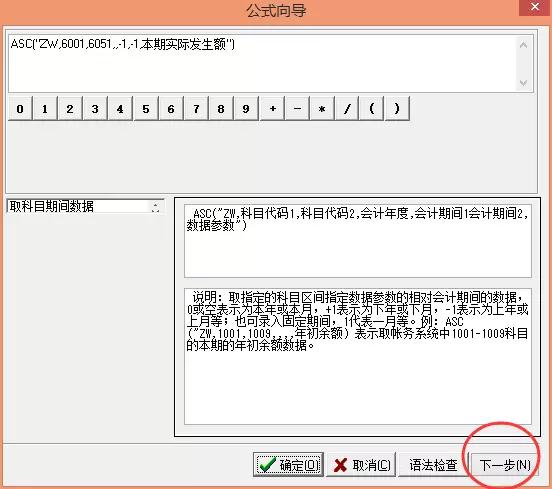Insert the minus operator
552x489 pixels.
coord(297,108)
